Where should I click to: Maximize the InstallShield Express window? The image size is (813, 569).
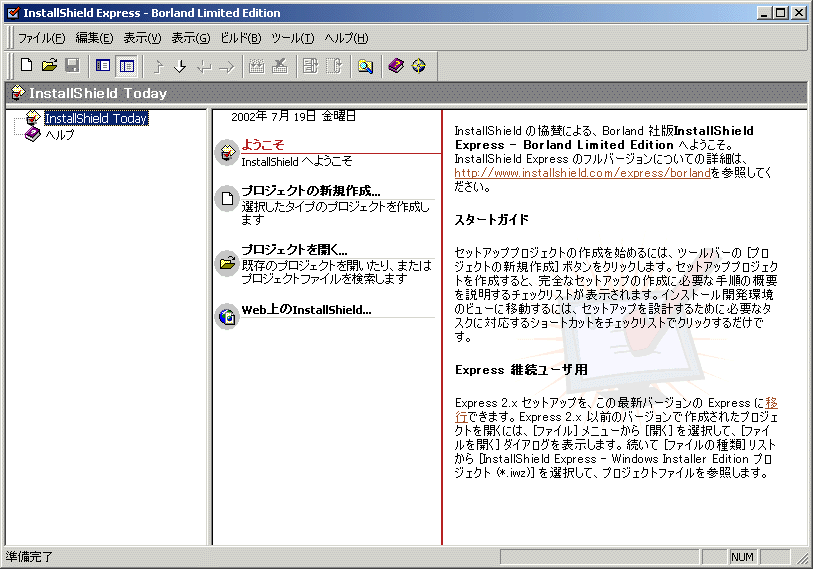pos(780,13)
